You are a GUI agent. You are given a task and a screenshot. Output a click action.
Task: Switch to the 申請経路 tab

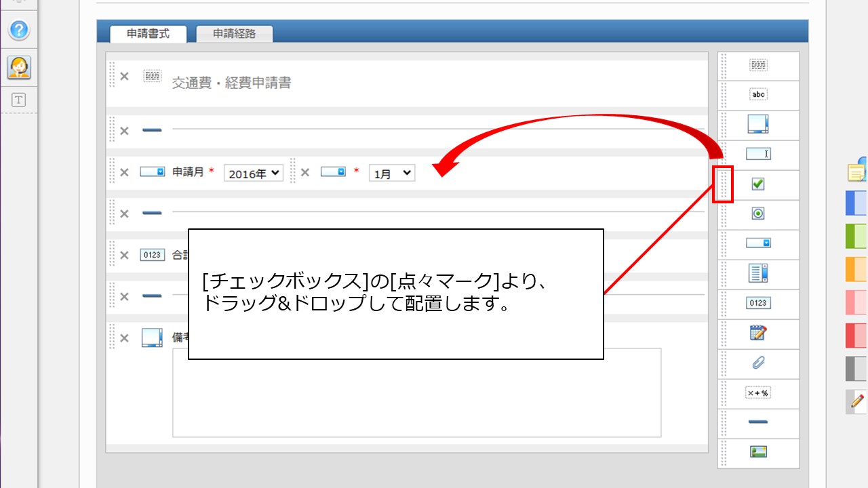click(234, 33)
